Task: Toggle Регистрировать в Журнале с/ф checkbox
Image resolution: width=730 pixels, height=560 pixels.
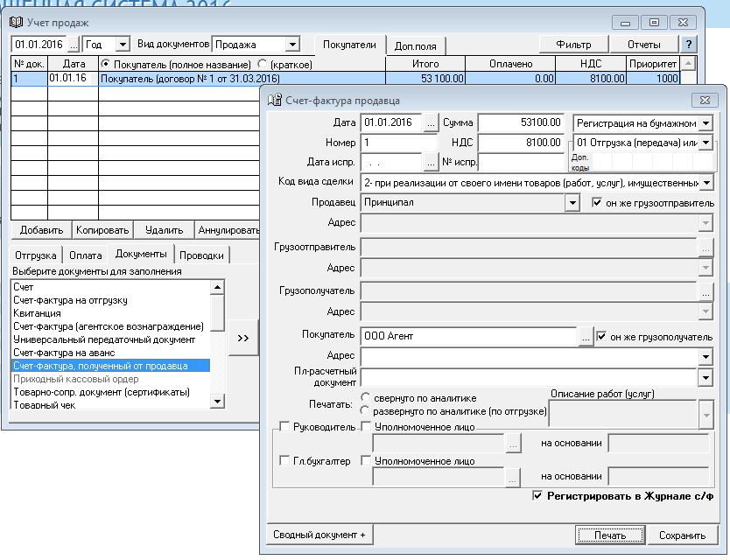Action: [x=537, y=496]
